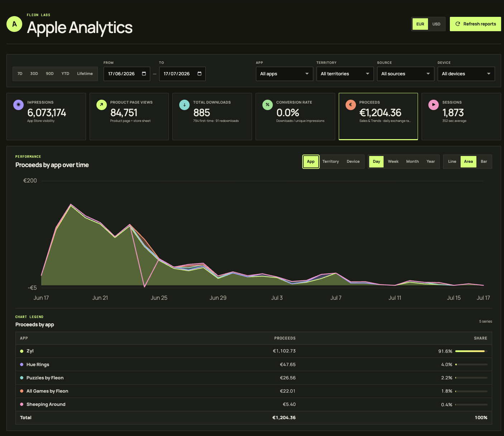This screenshot has height=436, width=504.
Task: Click the Total €1,204.36 table value
Action: coord(284,417)
